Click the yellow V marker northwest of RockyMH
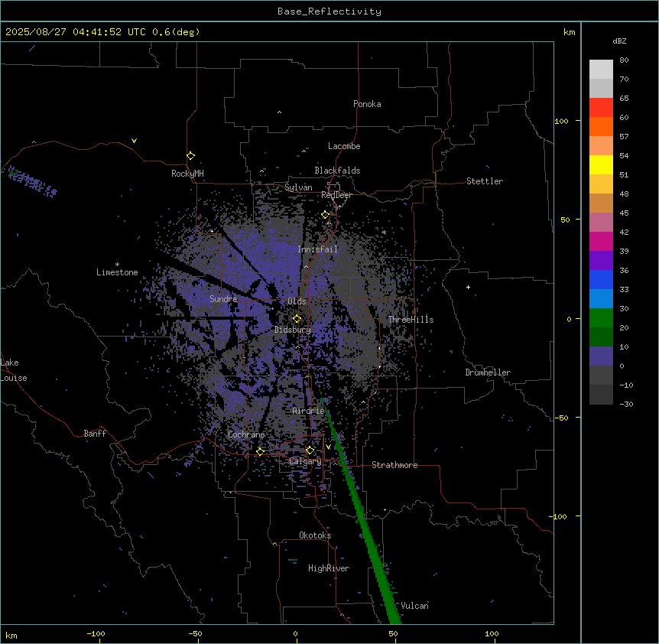This screenshot has width=659, height=644. pyautogui.click(x=134, y=141)
